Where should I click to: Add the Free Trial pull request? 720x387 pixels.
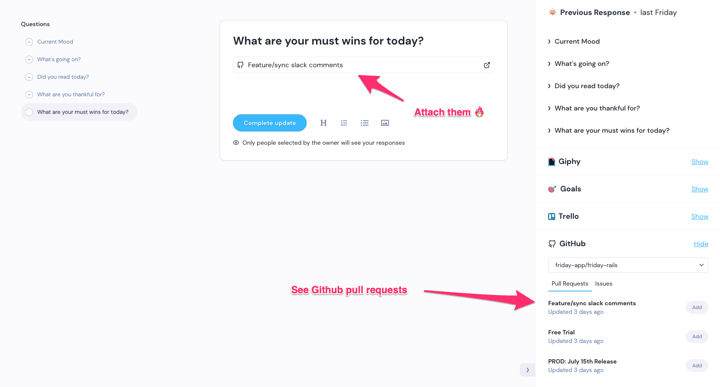(x=697, y=337)
